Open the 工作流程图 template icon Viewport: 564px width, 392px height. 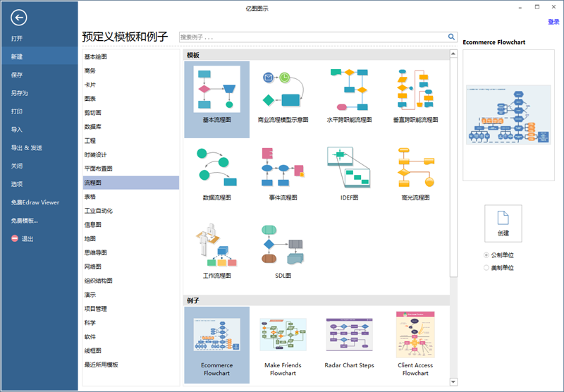click(217, 245)
